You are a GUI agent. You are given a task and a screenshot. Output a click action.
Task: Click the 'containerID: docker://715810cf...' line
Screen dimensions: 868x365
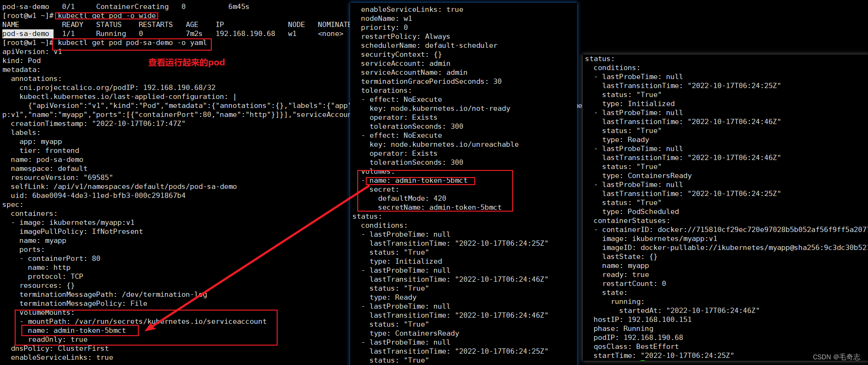click(x=734, y=230)
